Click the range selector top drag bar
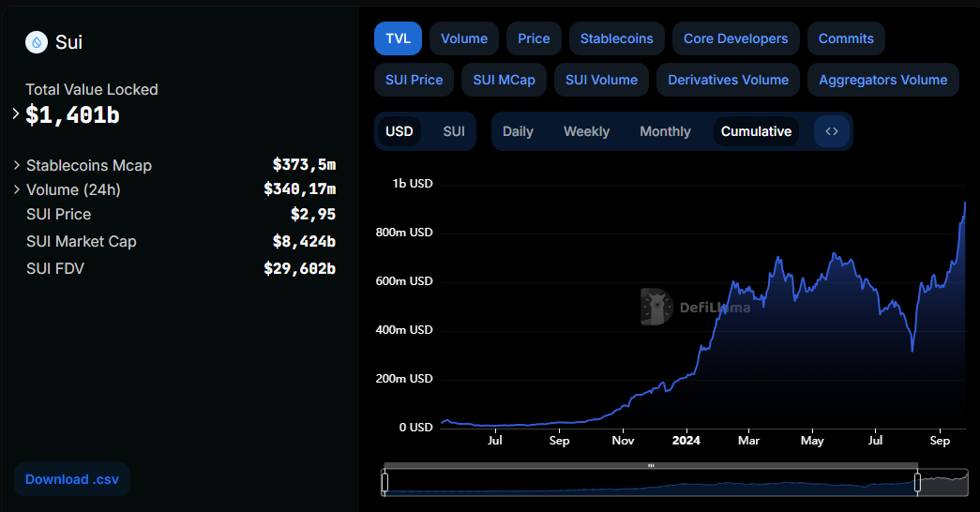The width and height of the screenshot is (980, 512). click(651, 466)
